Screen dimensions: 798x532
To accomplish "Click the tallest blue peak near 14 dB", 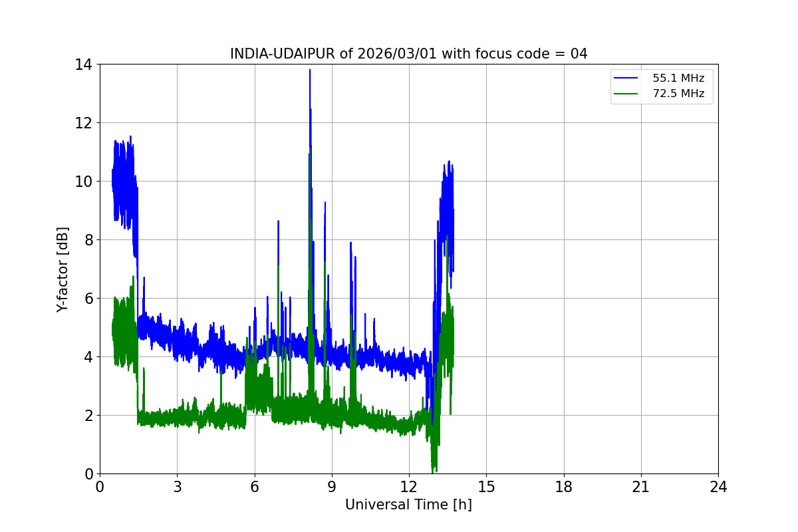I will point(310,71).
